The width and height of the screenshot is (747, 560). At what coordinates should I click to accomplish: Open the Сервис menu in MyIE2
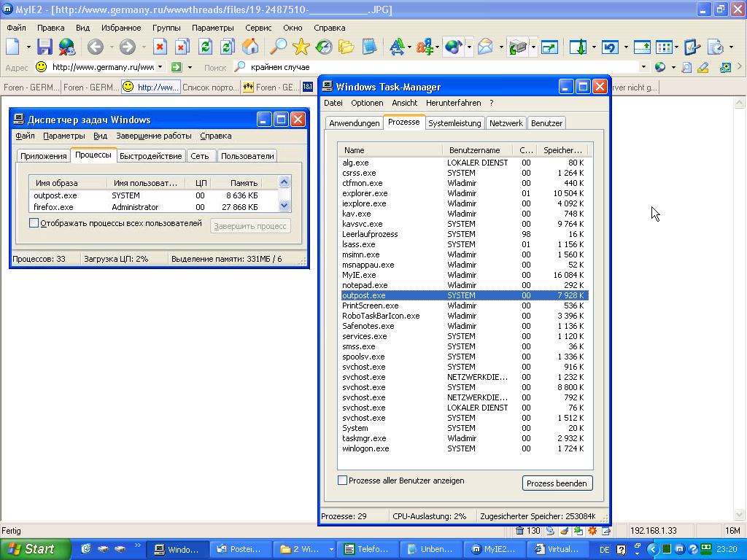258,28
